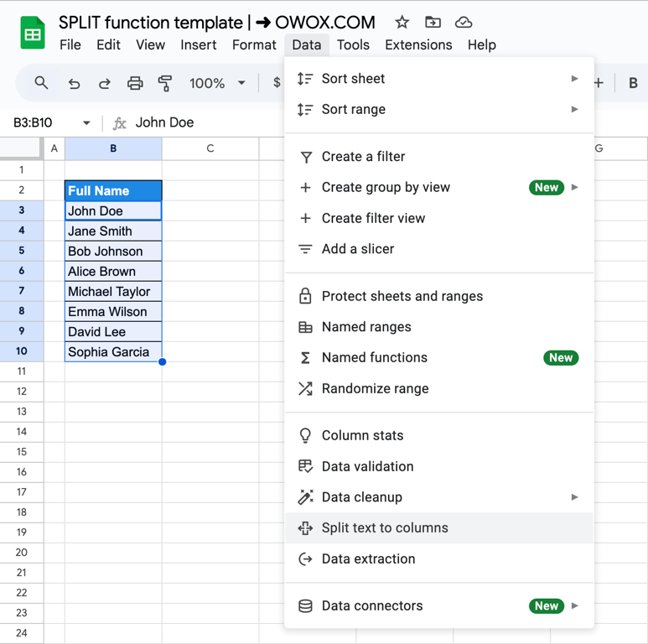The height and width of the screenshot is (644, 648).
Task: Click the Bold B toolbar button
Action: 633,83
